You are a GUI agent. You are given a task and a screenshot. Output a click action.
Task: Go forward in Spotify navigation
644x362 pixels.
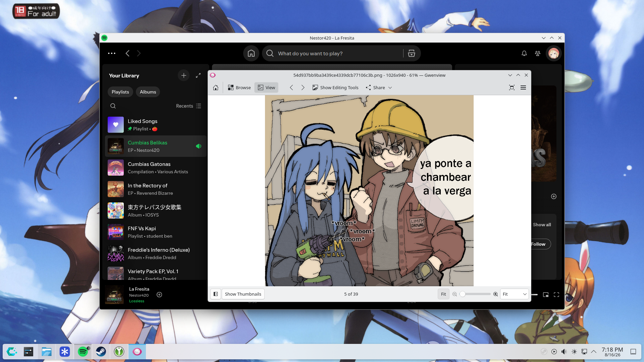click(x=139, y=53)
